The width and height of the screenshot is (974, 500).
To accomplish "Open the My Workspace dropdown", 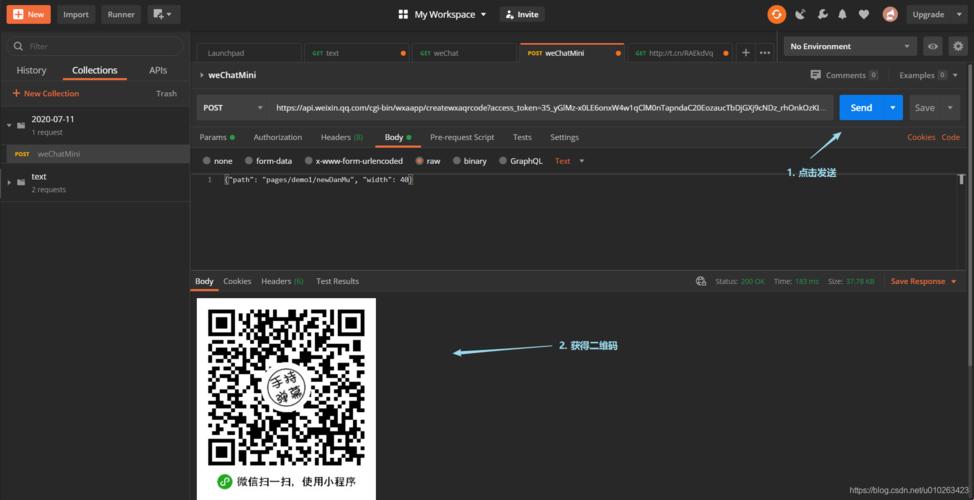I will [442, 14].
